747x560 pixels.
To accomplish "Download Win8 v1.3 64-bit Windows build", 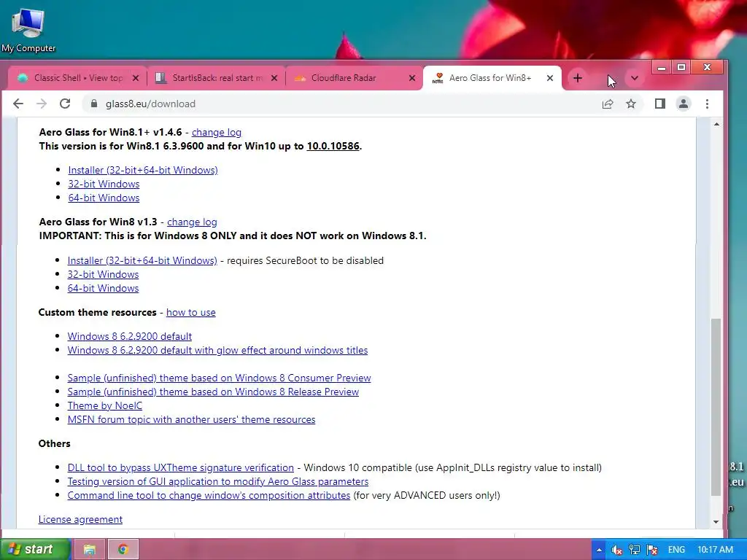I will click(103, 288).
